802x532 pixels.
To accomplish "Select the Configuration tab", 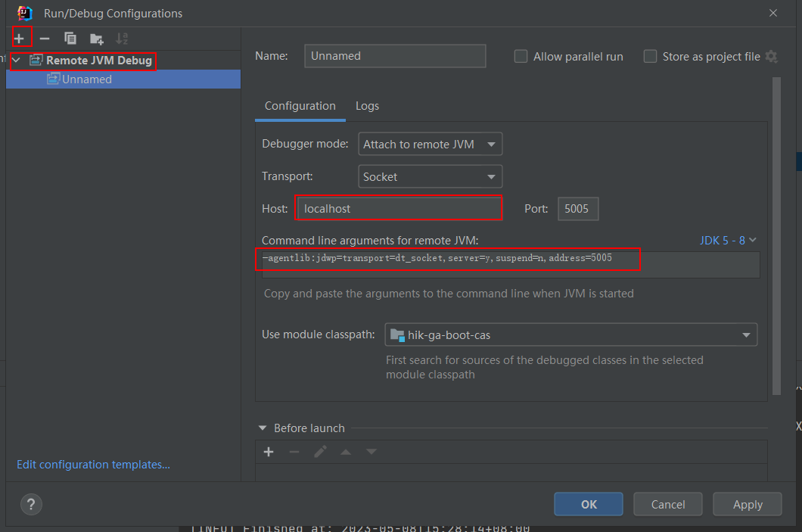I will pyautogui.click(x=300, y=106).
